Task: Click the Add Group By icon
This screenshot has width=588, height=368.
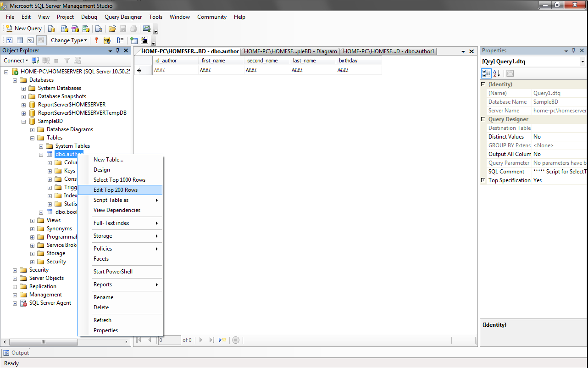Action: point(121,40)
